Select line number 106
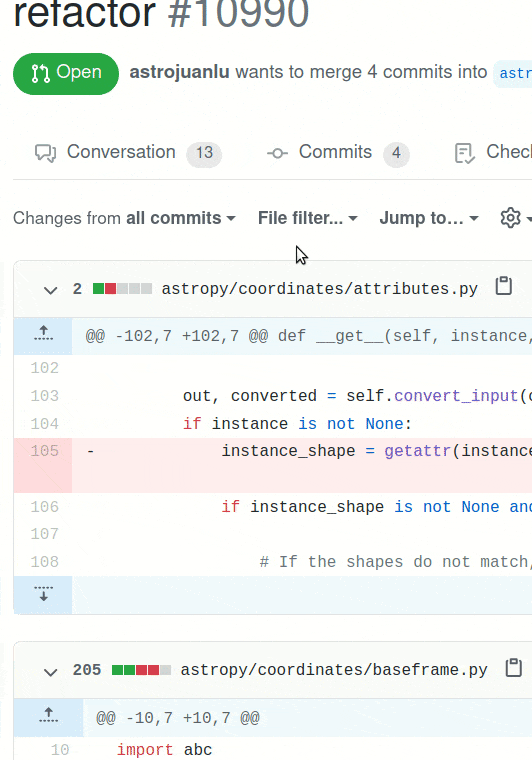The image size is (532, 760). (x=45, y=507)
